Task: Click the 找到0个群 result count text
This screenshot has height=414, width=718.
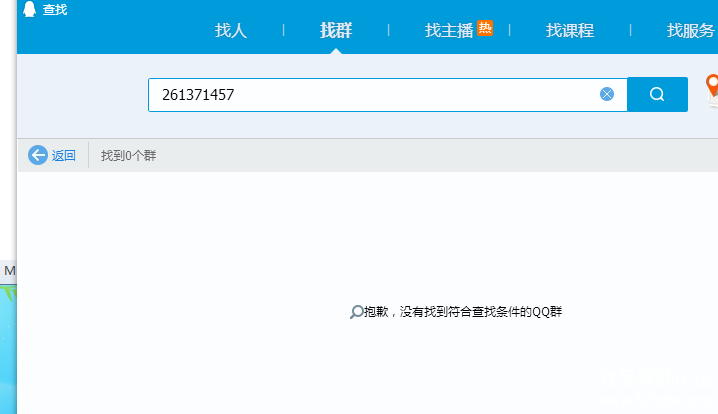Action: (x=128, y=156)
